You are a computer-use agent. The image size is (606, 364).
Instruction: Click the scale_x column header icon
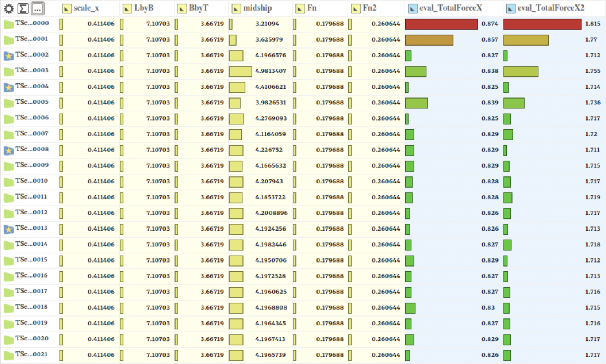click(67, 8)
